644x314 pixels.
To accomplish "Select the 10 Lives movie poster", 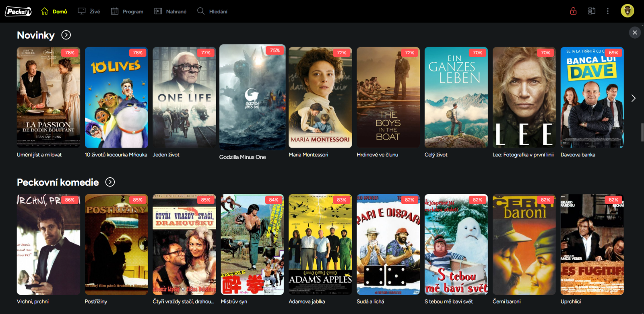I will [x=116, y=97].
